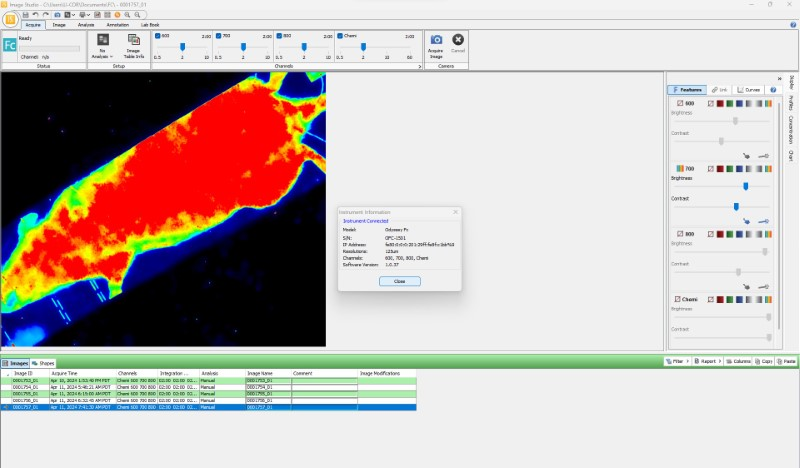Adjust the Chemi channel integration time slider
800x468 pixels.
(x=363, y=47)
